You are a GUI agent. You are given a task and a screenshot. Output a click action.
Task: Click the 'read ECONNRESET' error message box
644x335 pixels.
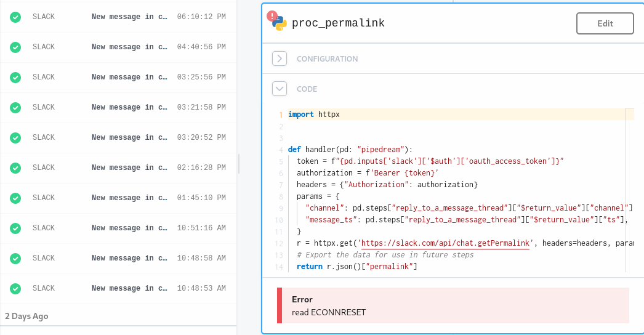tap(453, 305)
